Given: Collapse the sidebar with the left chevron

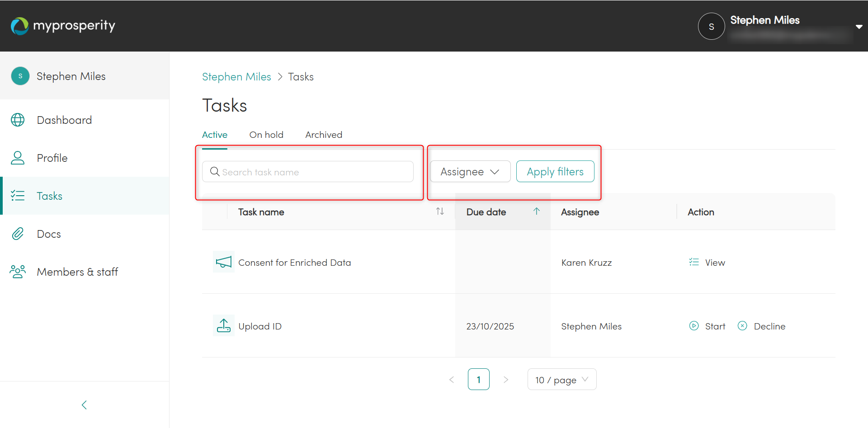Looking at the screenshot, I should coord(84,405).
